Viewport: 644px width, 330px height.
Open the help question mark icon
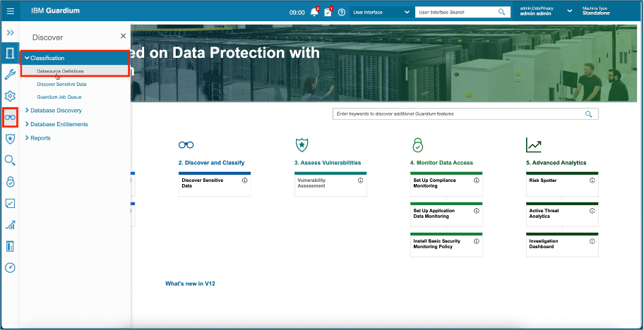point(341,12)
